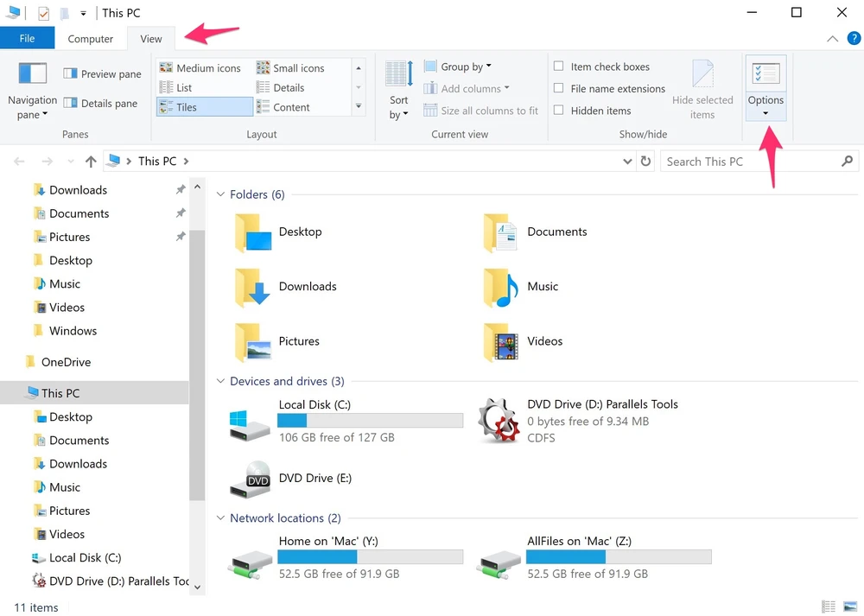864x616 pixels.
Task: Click Home on 'Mac' (Y:) storage bar
Action: coord(370,557)
